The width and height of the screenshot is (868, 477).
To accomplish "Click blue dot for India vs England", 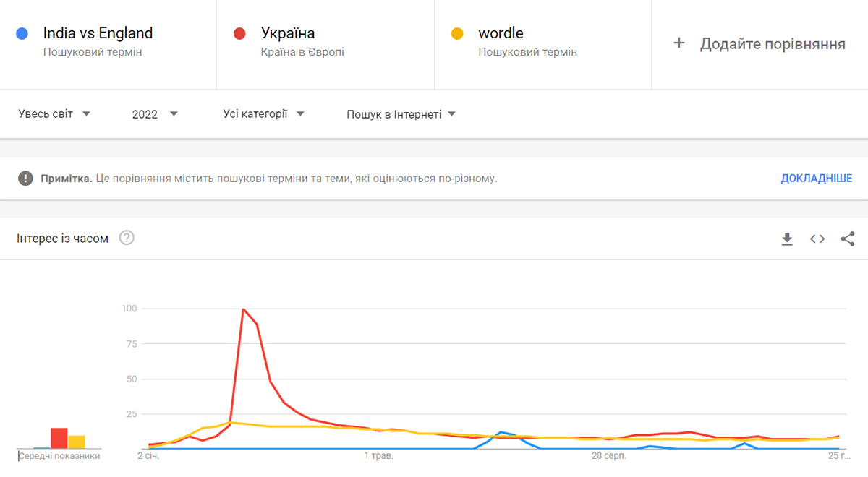I will coord(22,33).
